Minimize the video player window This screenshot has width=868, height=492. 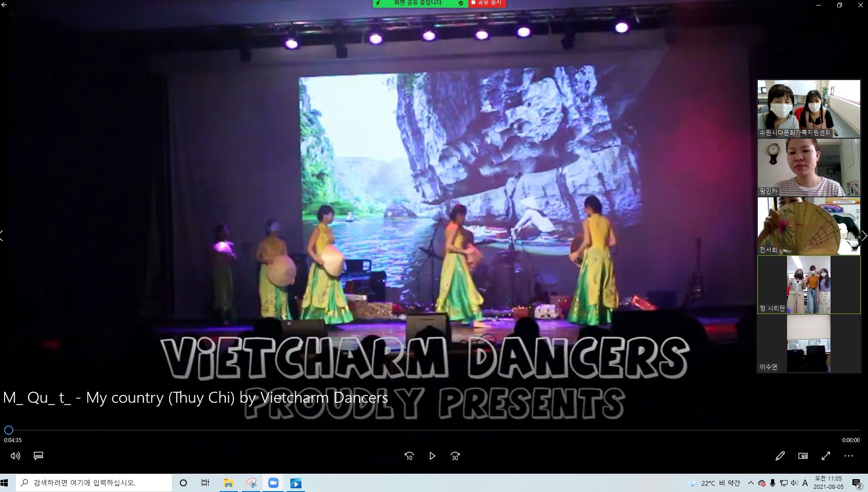point(819,5)
